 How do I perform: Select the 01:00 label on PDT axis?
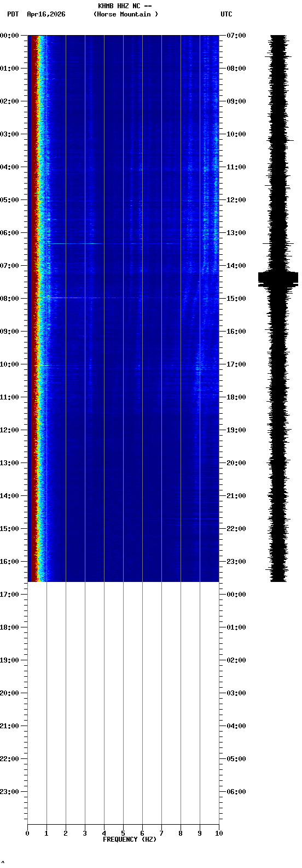pyautogui.click(x=9, y=68)
